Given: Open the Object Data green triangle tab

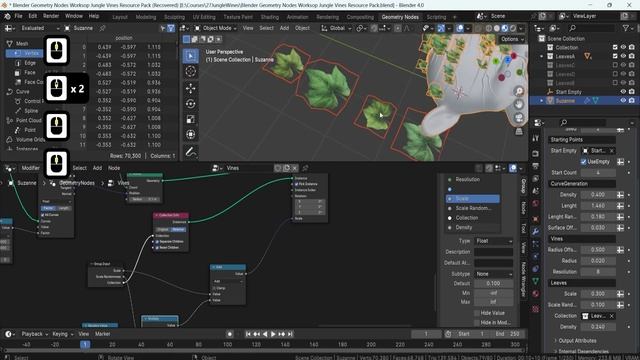Looking at the screenshot, I should coord(536,281).
